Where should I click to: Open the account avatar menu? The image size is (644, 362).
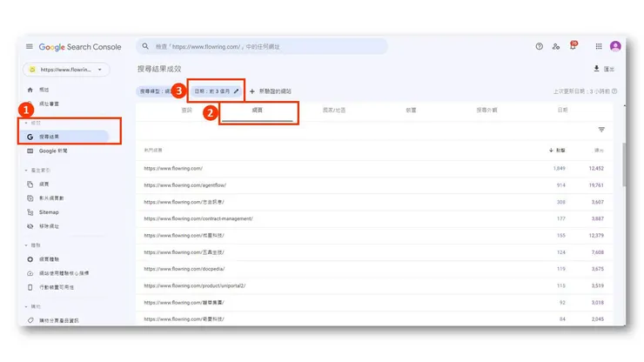point(615,46)
